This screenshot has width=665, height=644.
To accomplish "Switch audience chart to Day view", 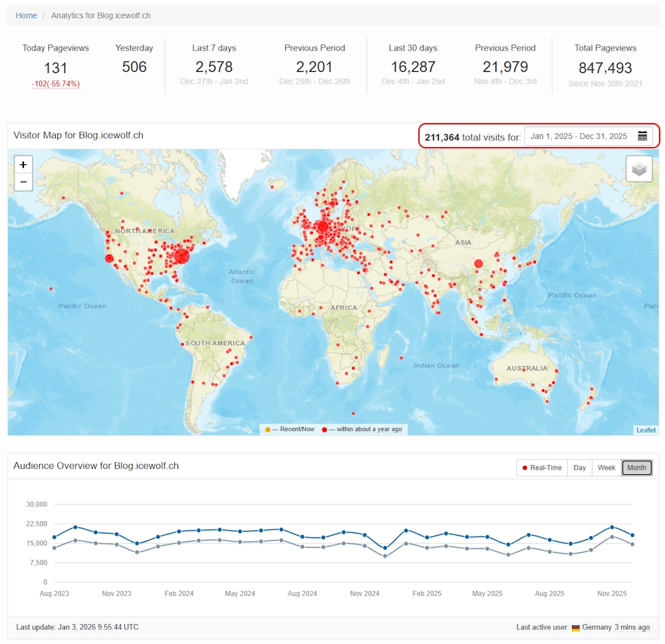I will pyautogui.click(x=580, y=468).
